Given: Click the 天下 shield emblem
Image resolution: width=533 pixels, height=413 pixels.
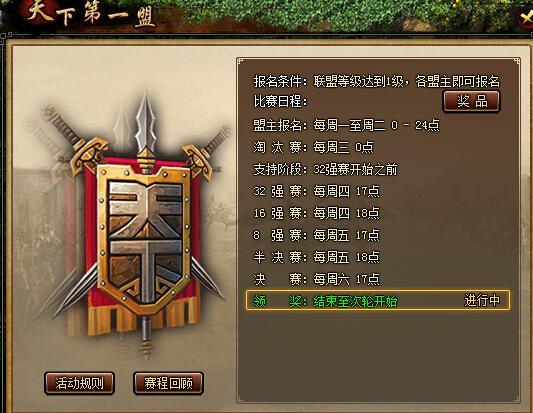Looking at the screenshot, I should pos(145,239).
